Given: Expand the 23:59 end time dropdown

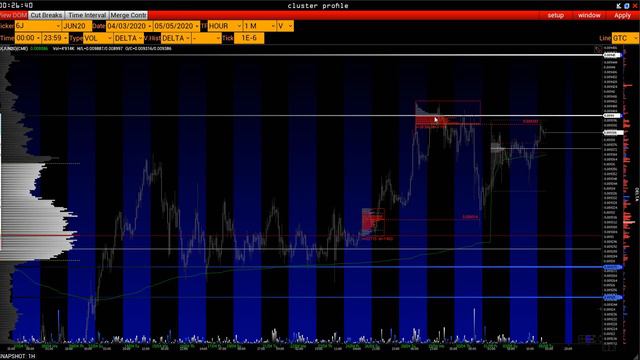Looking at the screenshot, I should tap(55, 38).
